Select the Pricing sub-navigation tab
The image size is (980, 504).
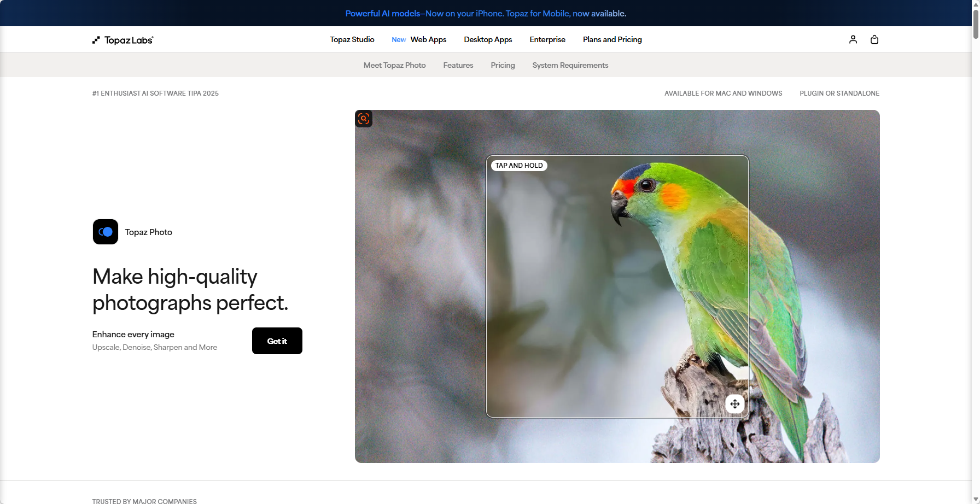coord(503,65)
